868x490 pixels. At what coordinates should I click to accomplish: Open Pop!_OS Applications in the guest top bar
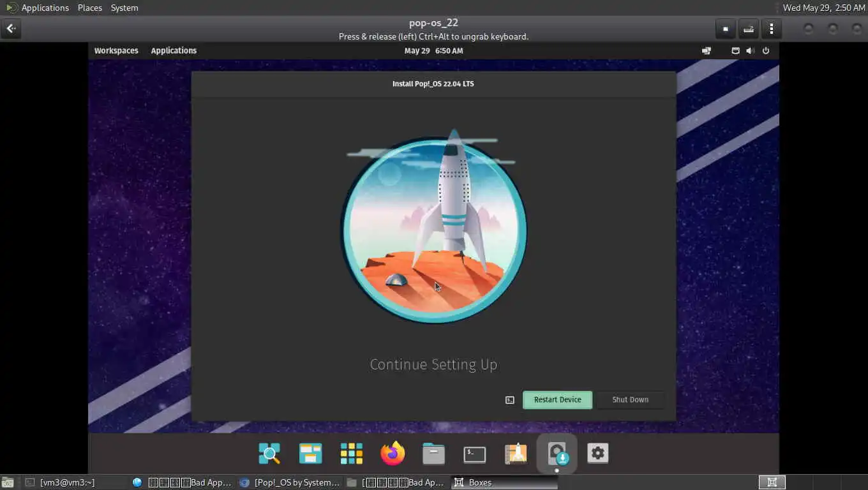[174, 50]
